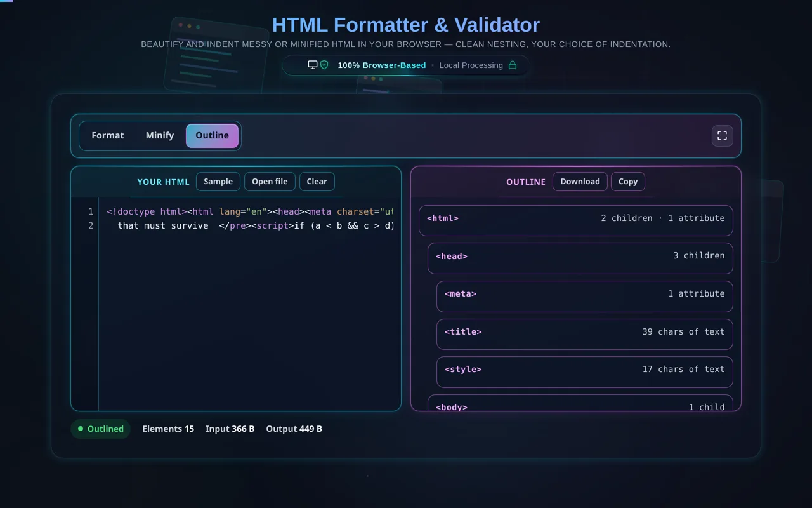Switch to the Format tab
The height and width of the screenshot is (508, 812).
(x=108, y=136)
